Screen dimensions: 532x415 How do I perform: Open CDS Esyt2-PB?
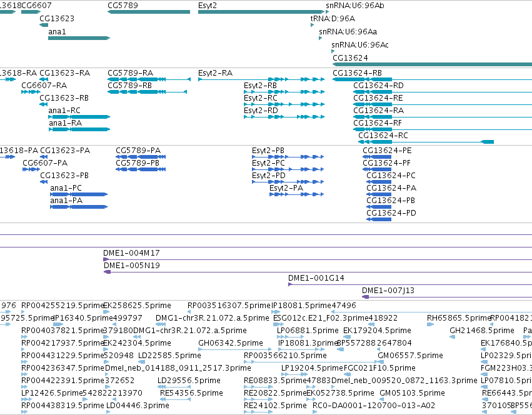(268, 151)
